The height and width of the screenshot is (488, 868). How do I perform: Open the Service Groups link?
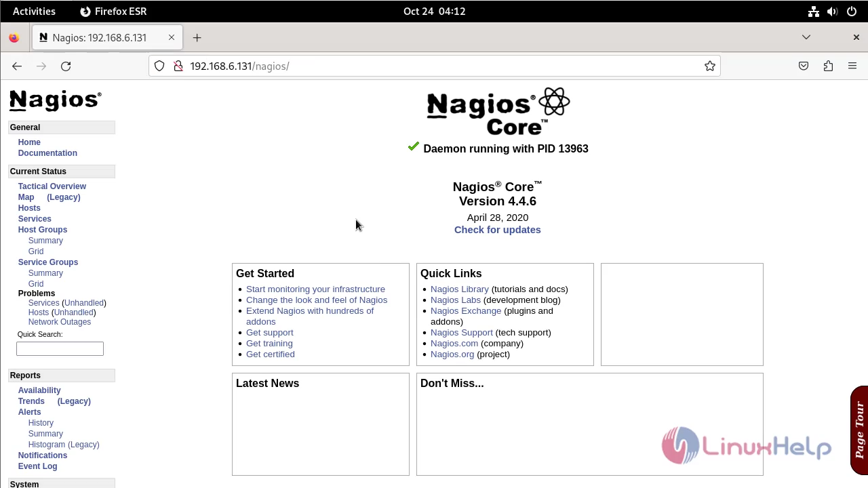(47, 262)
